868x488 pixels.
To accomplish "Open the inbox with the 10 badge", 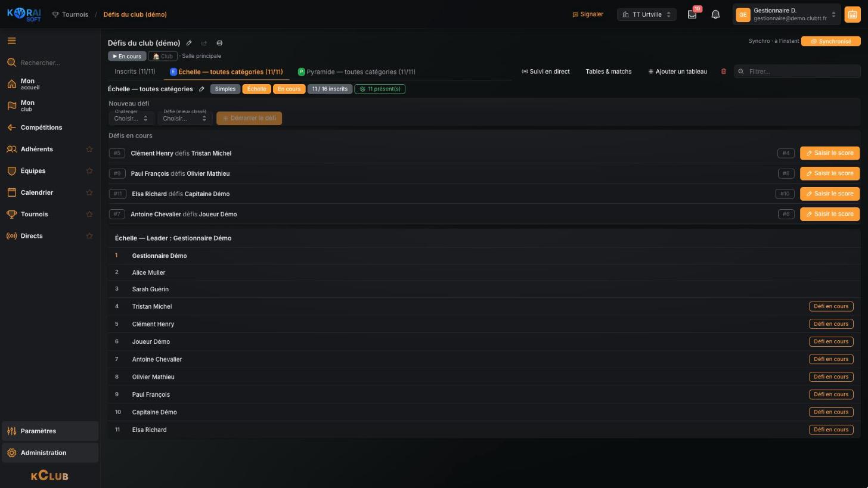I will (x=692, y=14).
